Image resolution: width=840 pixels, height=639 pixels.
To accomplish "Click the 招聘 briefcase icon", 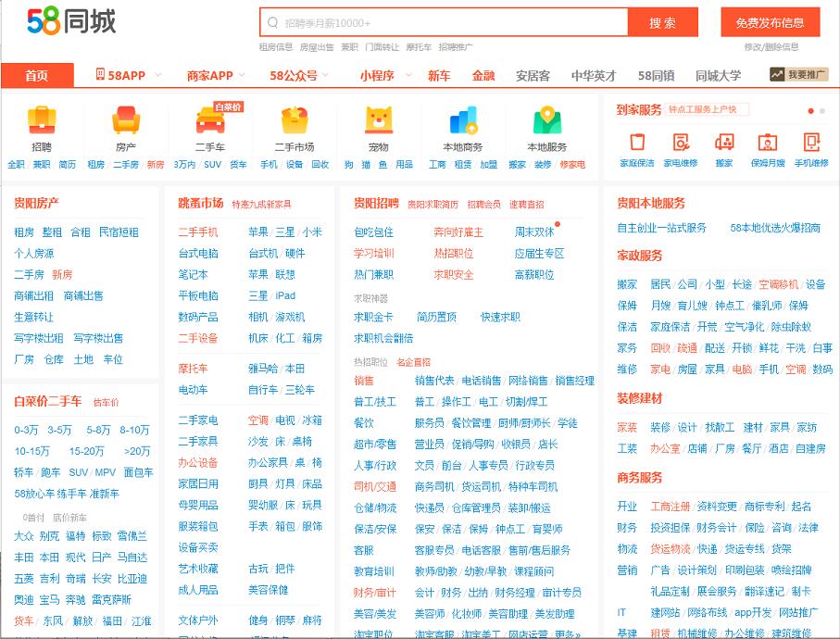I will pyautogui.click(x=42, y=120).
